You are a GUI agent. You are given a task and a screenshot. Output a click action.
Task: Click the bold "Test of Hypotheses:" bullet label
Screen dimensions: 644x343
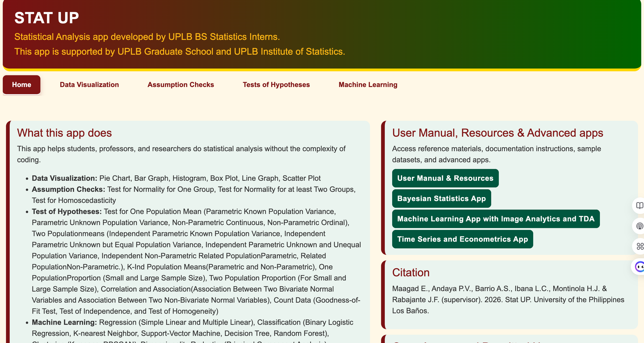tap(67, 212)
